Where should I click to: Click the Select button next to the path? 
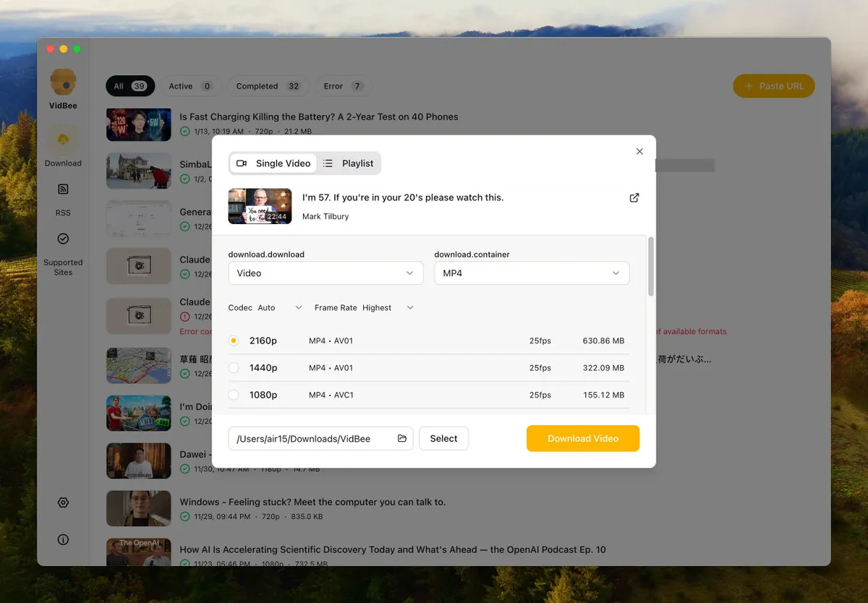pos(443,438)
